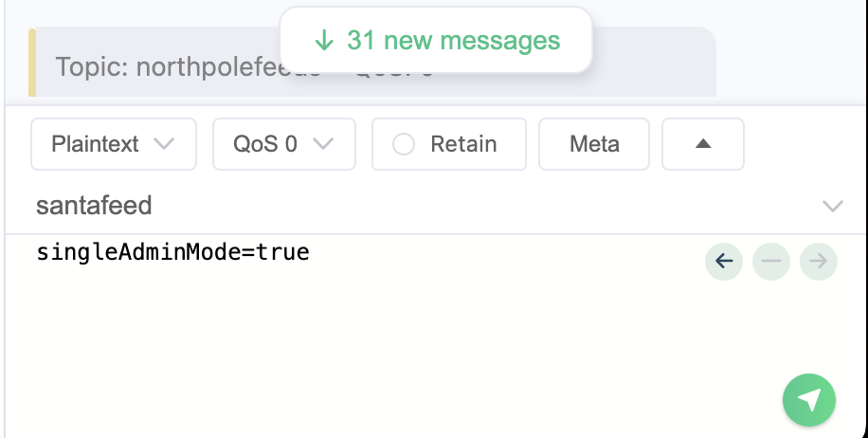Collapse the publish panel with triangle button
Screen dimensions: 868x438
[703, 144]
